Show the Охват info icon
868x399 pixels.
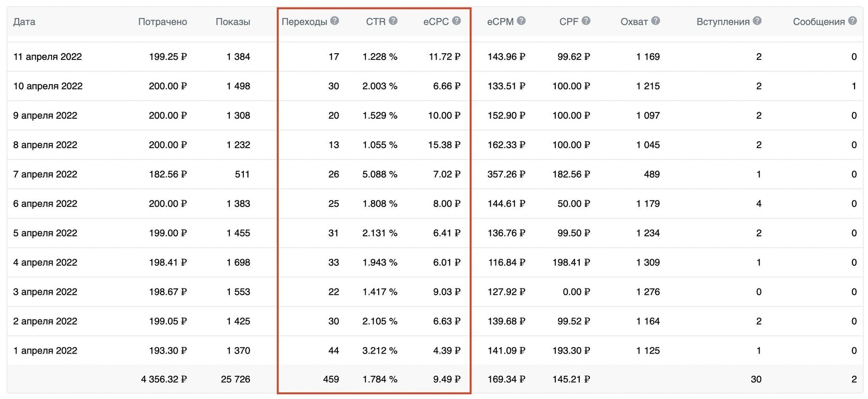tap(656, 21)
